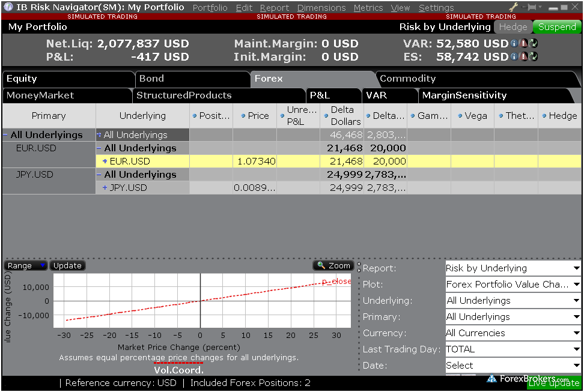Click the IB Risk Navigator globe icon
The height and width of the screenshot is (392, 584).
pos(8,7)
